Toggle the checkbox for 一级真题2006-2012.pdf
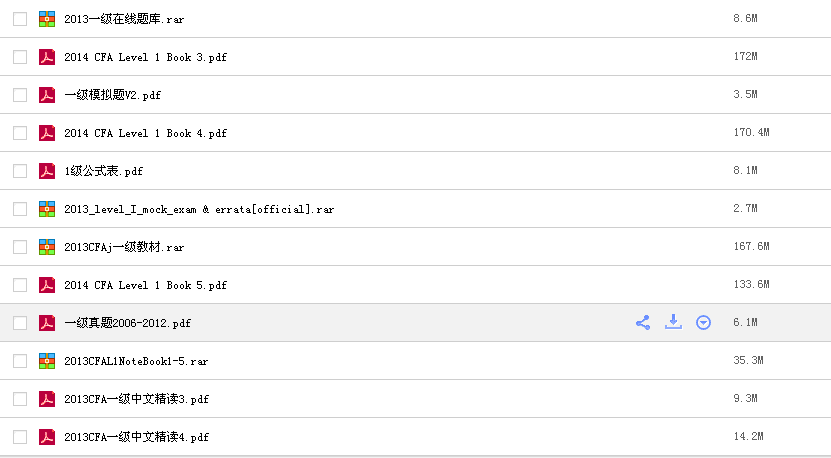The width and height of the screenshot is (831, 458). click(20, 323)
